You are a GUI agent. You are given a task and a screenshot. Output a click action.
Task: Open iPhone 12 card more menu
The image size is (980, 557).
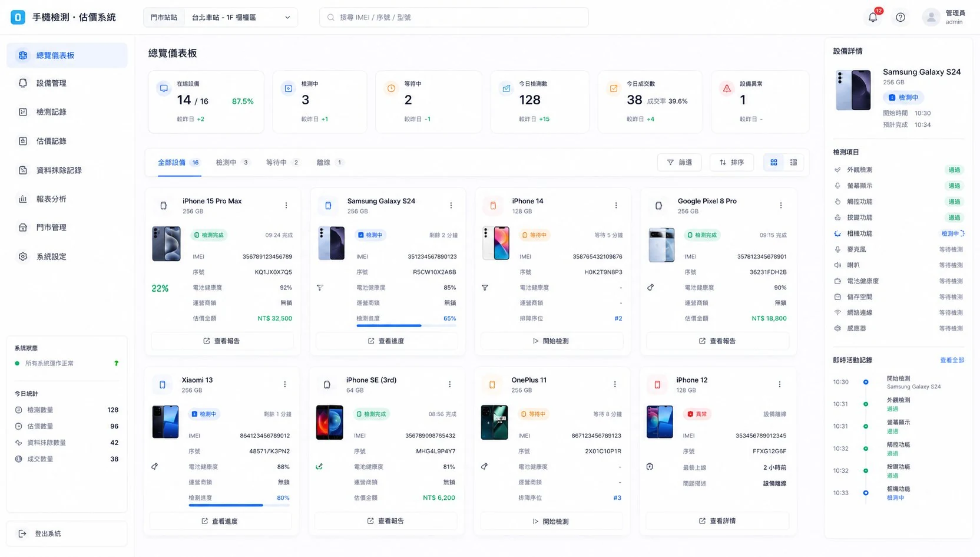point(780,384)
